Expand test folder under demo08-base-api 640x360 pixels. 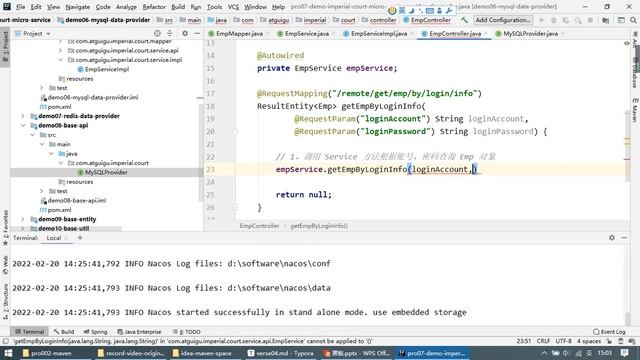pos(42,191)
